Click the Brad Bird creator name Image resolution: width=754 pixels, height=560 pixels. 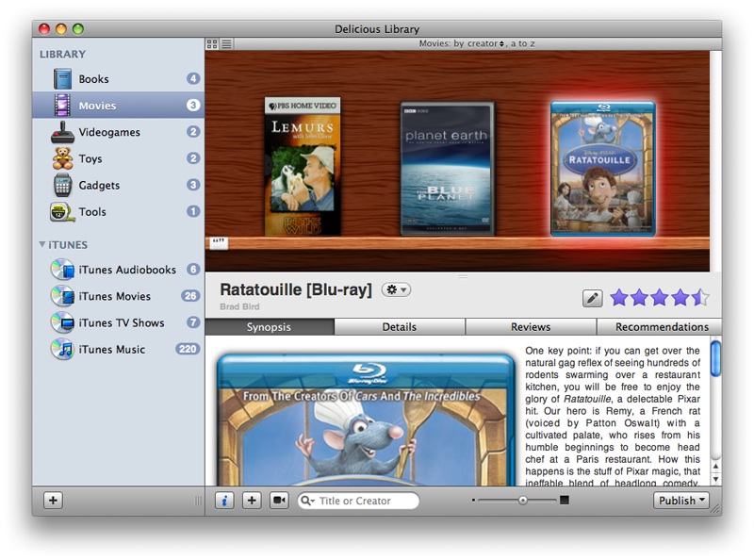pyautogui.click(x=239, y=306)
